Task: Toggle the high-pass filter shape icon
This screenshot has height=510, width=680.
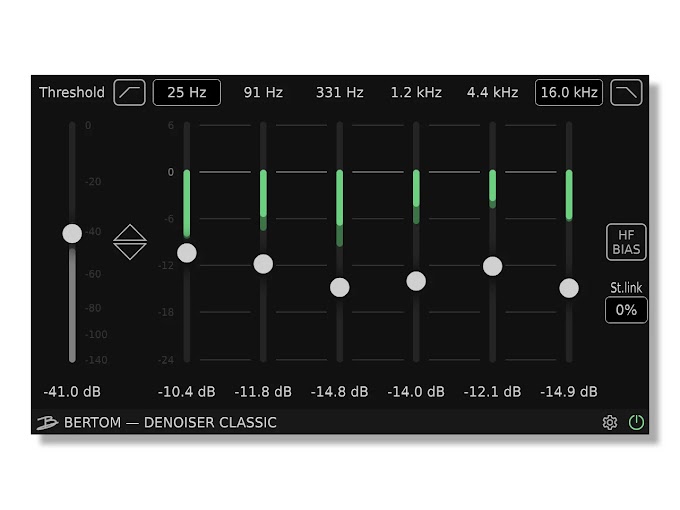Action: 129,92
